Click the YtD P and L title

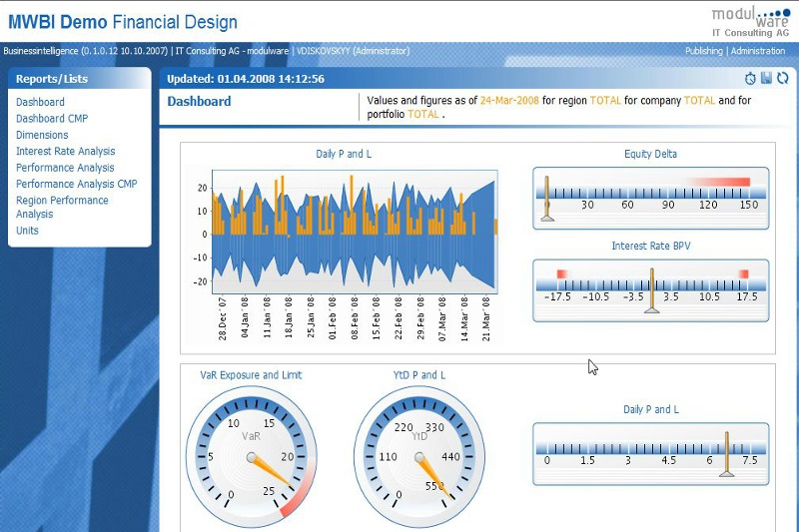coord(418,375)
